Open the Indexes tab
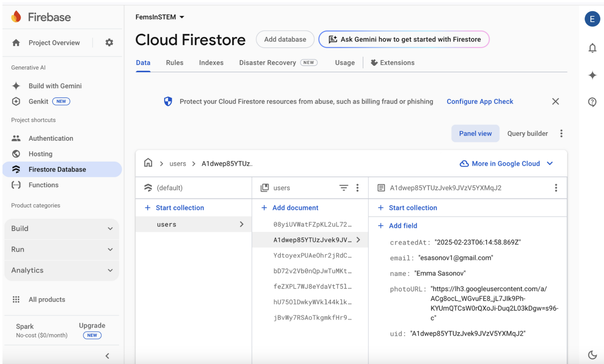Screen dimensions: 604x364 click(x=211, y=63)
